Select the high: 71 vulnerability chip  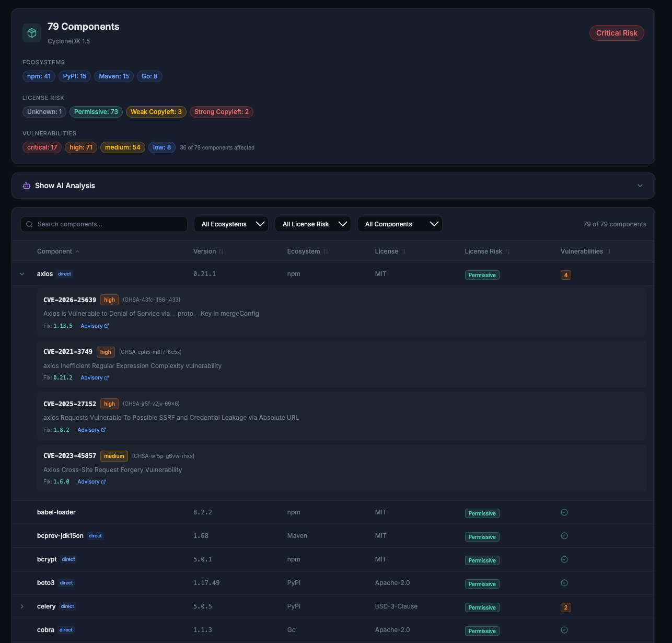[x=80, y=147]
